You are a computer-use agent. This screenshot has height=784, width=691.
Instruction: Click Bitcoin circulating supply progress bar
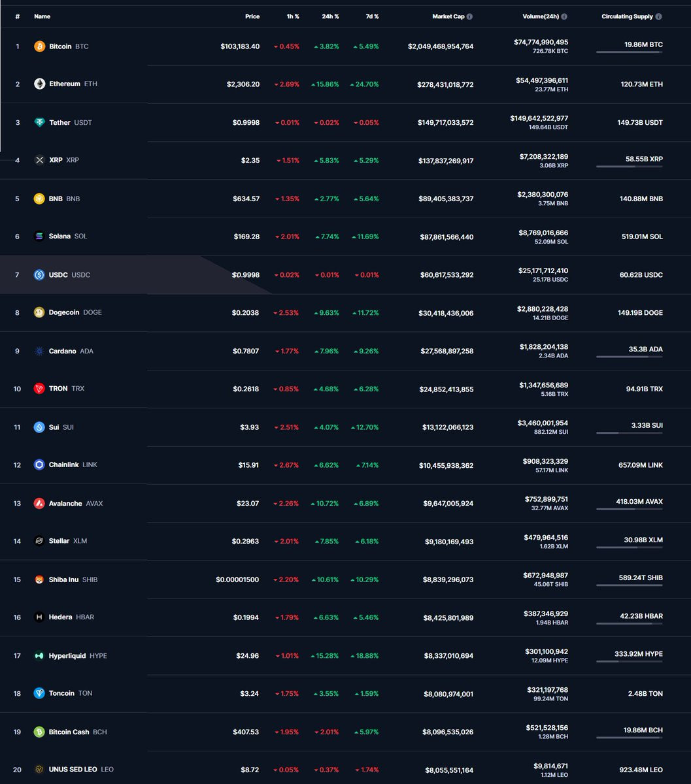629,52
